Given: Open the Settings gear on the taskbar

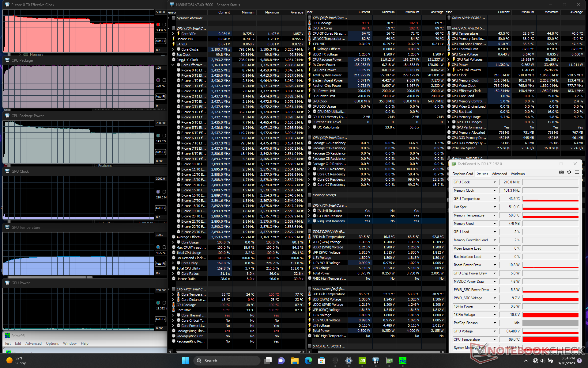Looking at the screenshot, I should click(349, 361).
